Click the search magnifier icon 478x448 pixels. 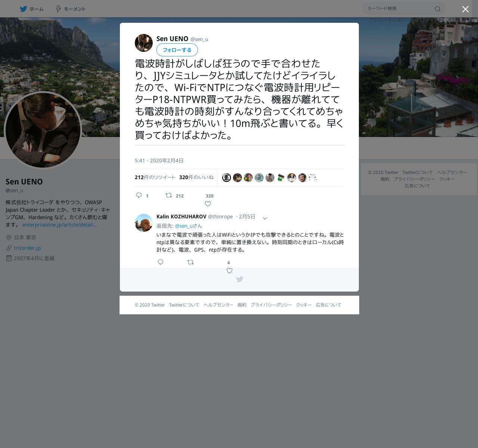pyautogui.click(x=438, y=9)
